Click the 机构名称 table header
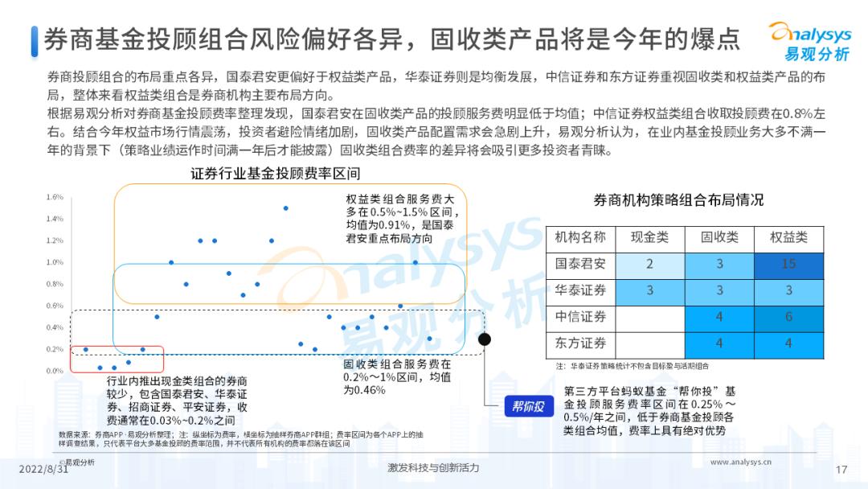 581,239
